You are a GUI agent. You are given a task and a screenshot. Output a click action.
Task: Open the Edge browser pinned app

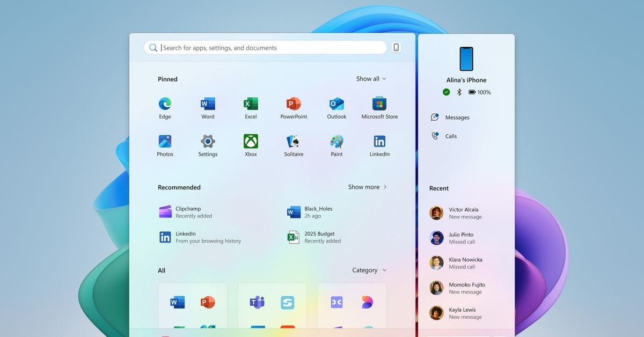(165, 104)
